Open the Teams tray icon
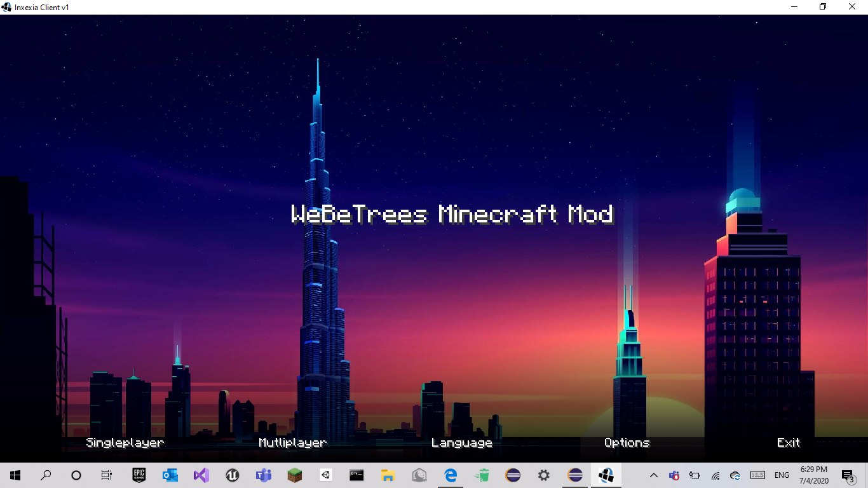The height and width of the screenshot is (488, 868). click(x=674, y=475)
